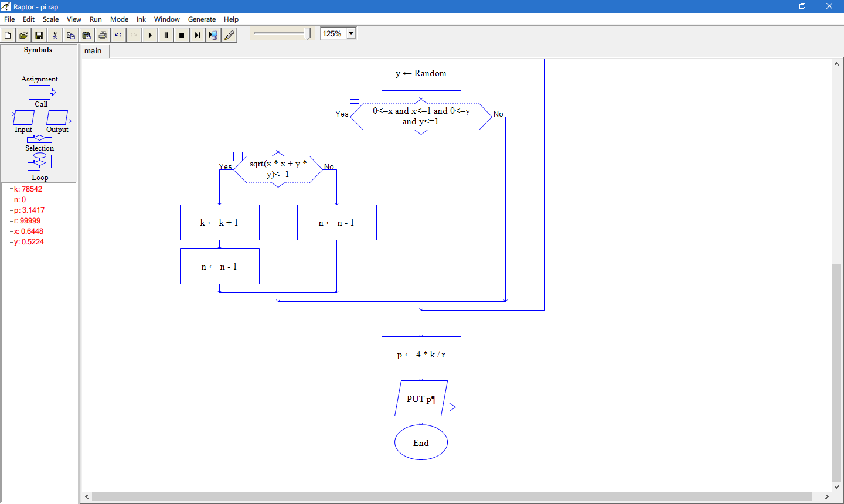Click the Redo arrow icon
The image size is (844, 504).
click(x=134, y=35)
